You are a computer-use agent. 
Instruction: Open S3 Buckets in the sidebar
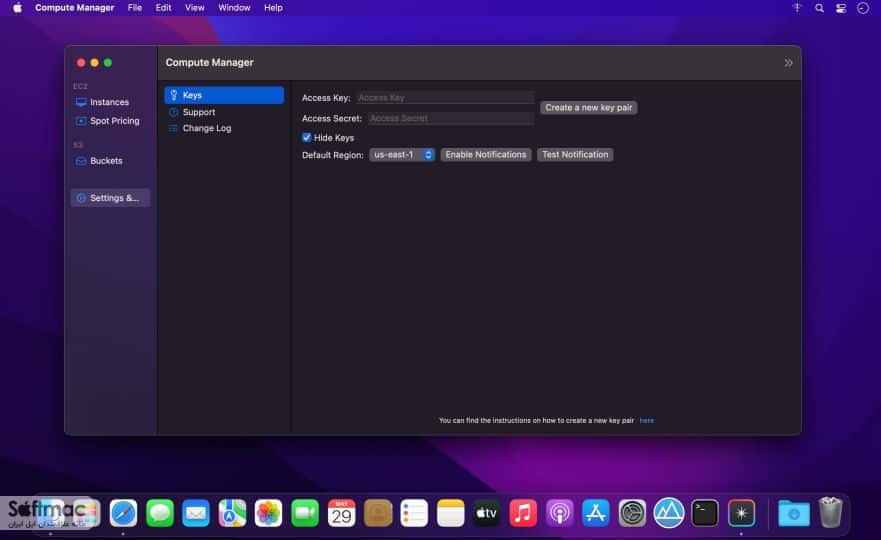pyautogui.click(x=99, y=161)
